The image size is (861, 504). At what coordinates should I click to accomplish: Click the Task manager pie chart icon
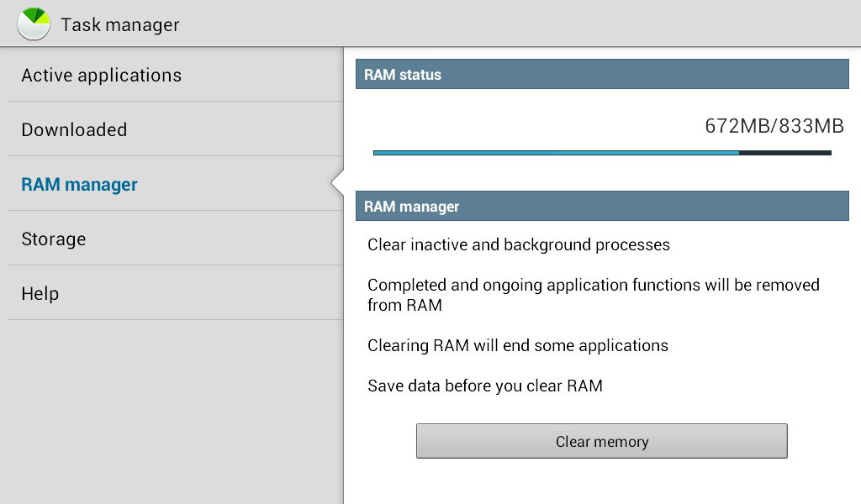pyautogui.click(x=34, y=24)
